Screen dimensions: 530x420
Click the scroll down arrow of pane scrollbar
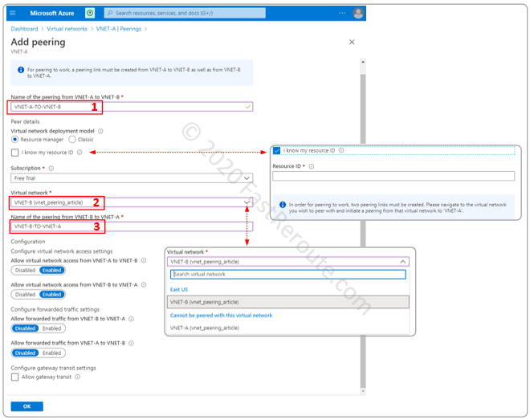point(363,391)
